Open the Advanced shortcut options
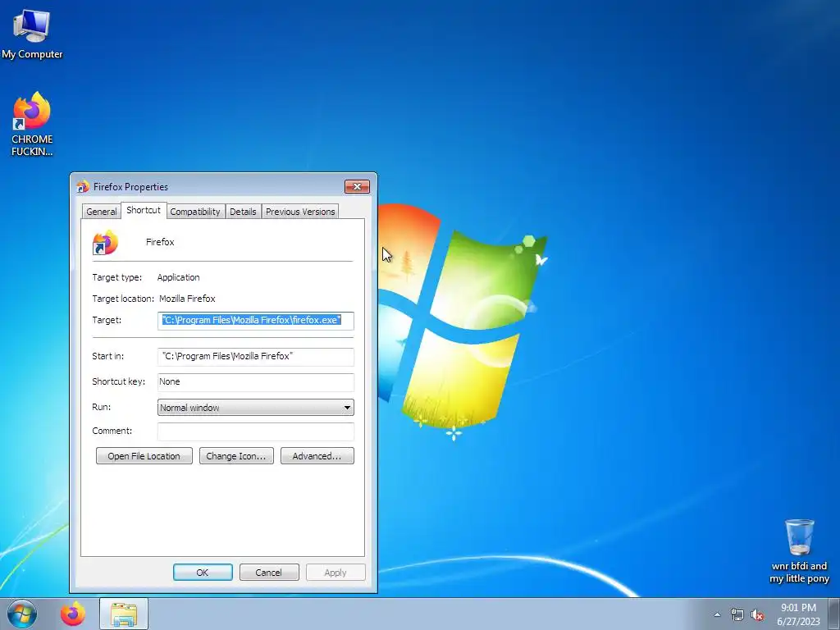The image size is (840, 630). point(317,456)
